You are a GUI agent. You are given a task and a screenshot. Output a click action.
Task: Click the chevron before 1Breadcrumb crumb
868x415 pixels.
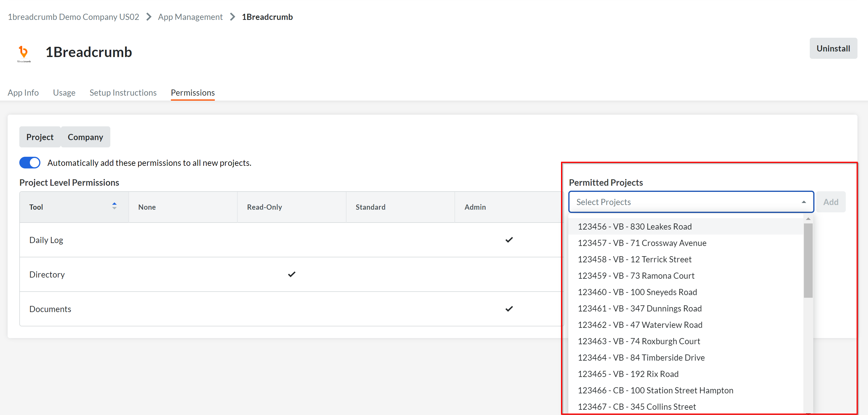coord(232,17)
